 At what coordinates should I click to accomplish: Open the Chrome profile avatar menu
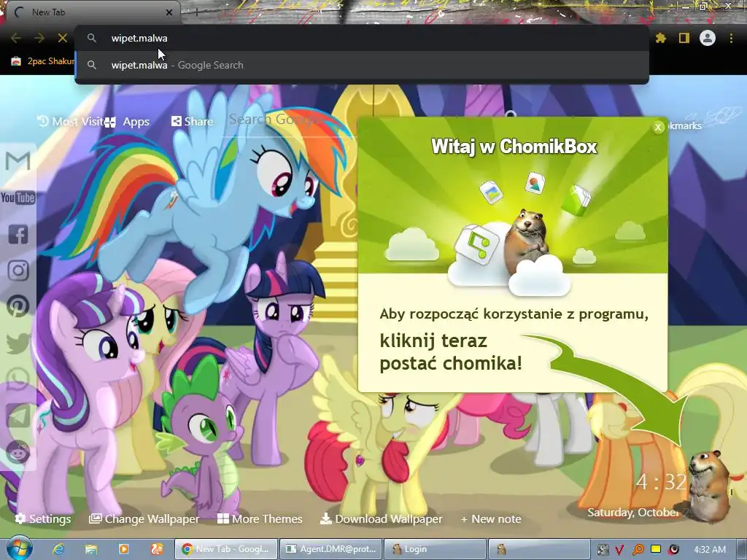pyautogui.click(x=708, y=38)
